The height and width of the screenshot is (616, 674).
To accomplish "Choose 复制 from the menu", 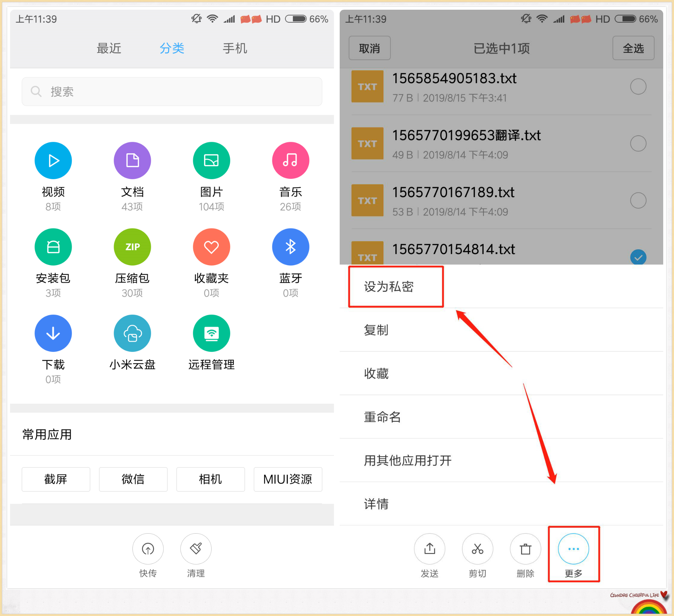I will [x=376, y=330].
